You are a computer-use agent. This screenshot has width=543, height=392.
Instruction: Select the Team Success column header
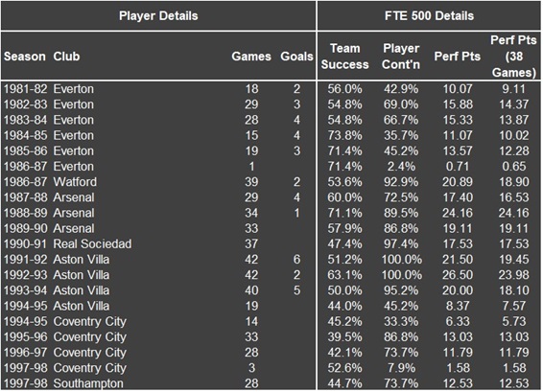tap(345, 57)
